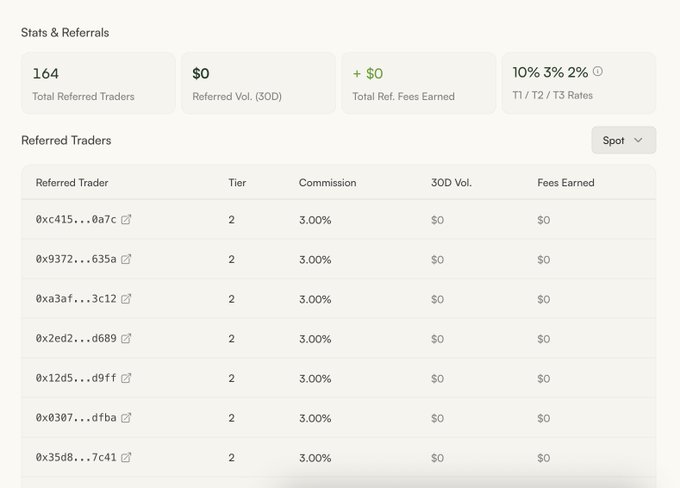
Task: Open external link for 0x0307...dfba
Action: [x=126, y=418]
